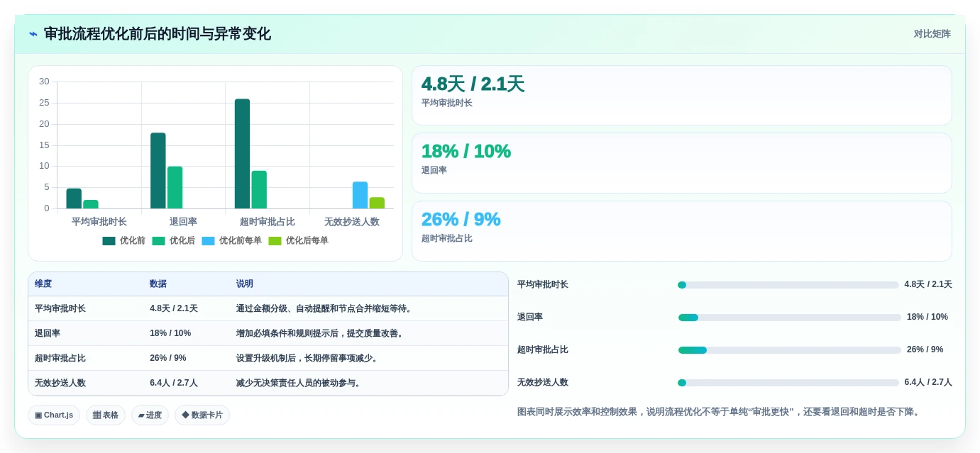Click the chart summary note paragraph

[720, 412]
